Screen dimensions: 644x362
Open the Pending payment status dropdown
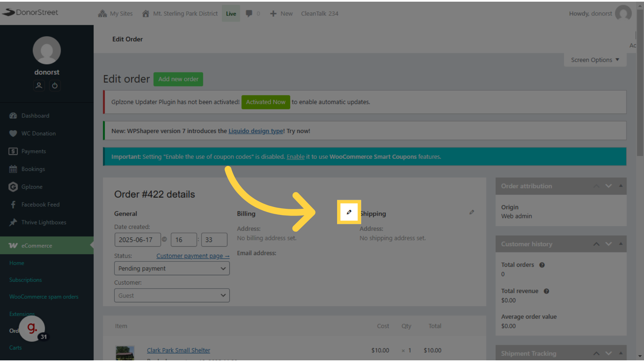tap(172, 268)
